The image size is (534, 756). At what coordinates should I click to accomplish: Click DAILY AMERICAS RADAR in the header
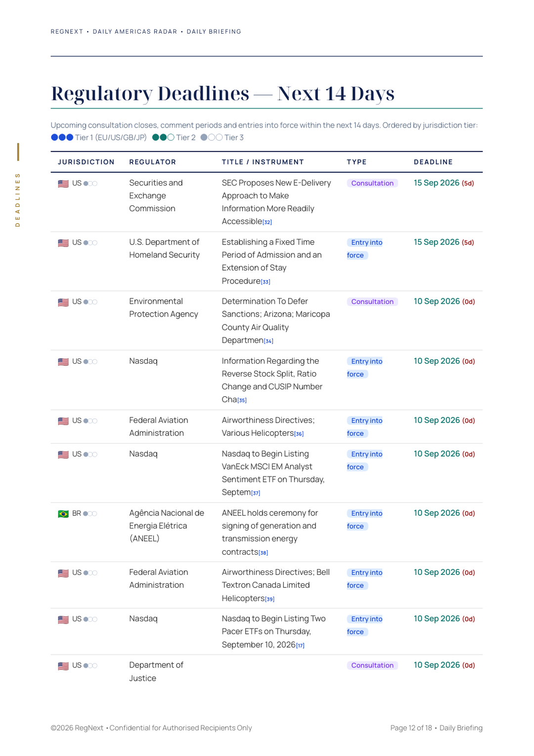(135, 32)
